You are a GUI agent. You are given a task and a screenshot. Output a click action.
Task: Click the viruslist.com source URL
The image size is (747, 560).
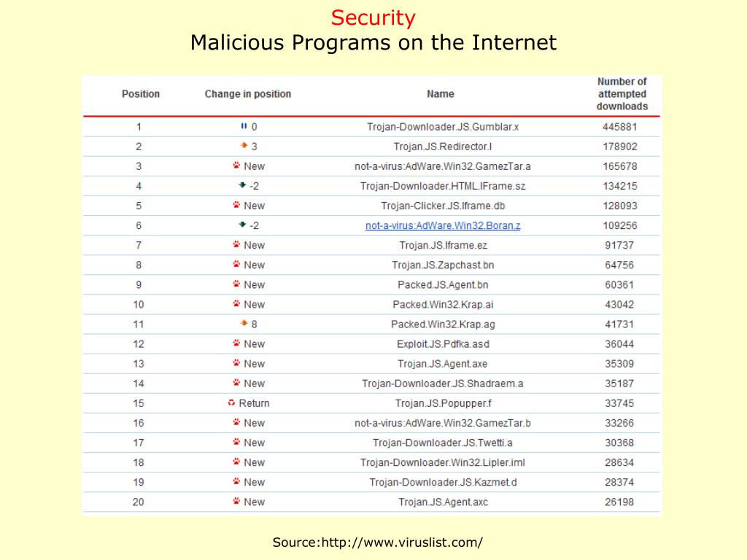[x=402, y=542]
